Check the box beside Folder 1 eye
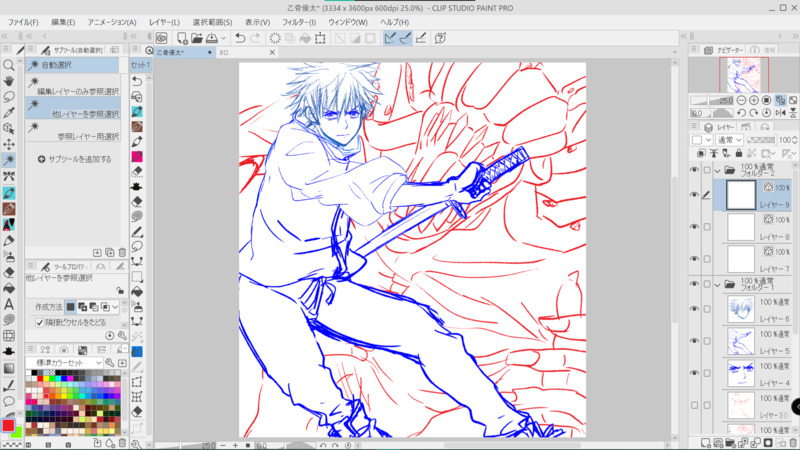The image size is (800, 450). [707, 284]
